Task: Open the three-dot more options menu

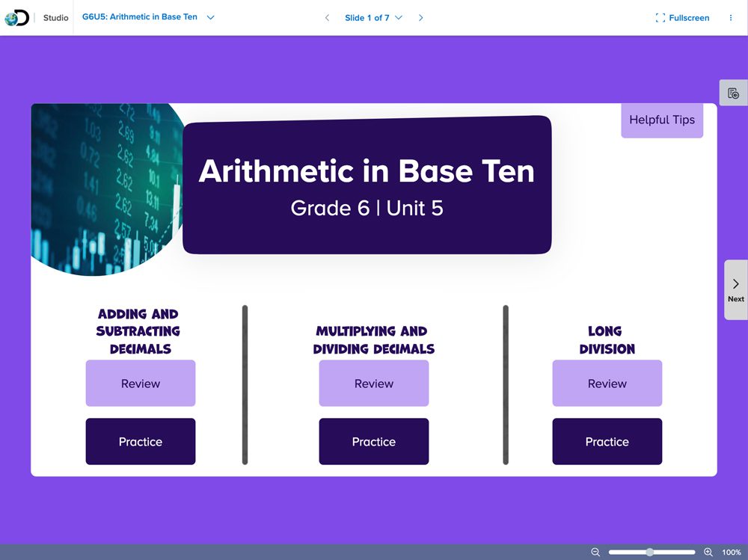Action: point(731,18)
